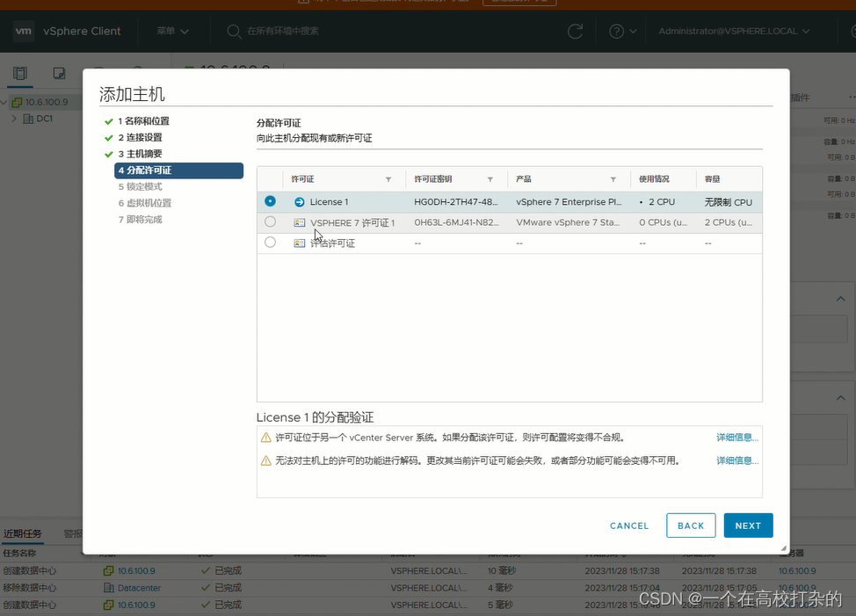856x616 pixels.
Task: Click vSphere 7 Enterprise Pl... product cell
Action: 569,202
